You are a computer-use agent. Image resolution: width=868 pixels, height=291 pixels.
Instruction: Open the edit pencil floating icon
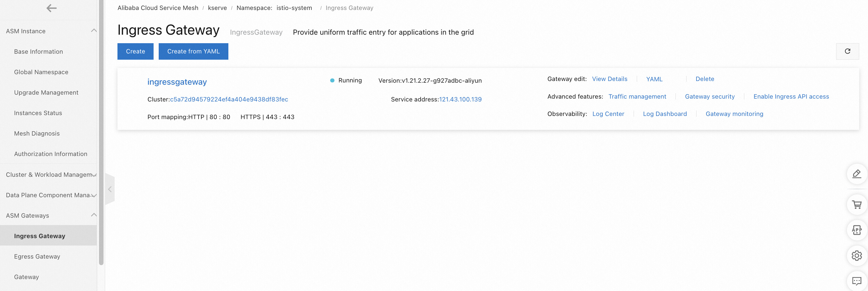tap(857, 174)
